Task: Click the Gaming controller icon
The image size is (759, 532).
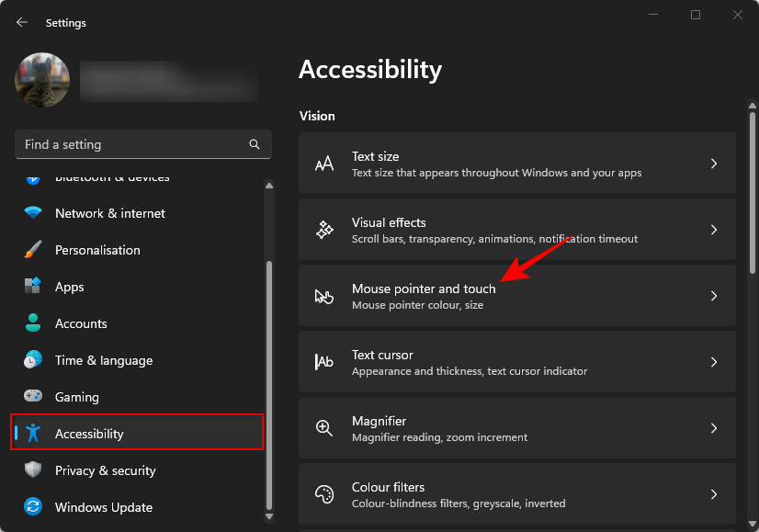Action: 33,396
